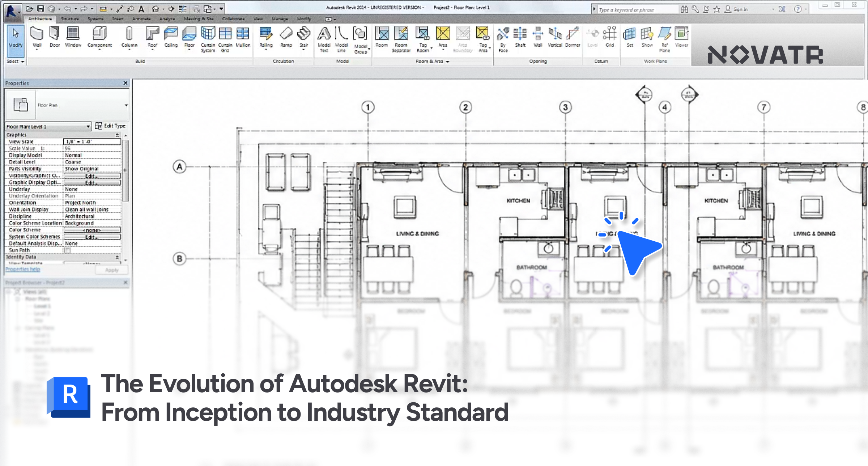
Task: Open the Manage ribbon tab
Action: point(280,19)
